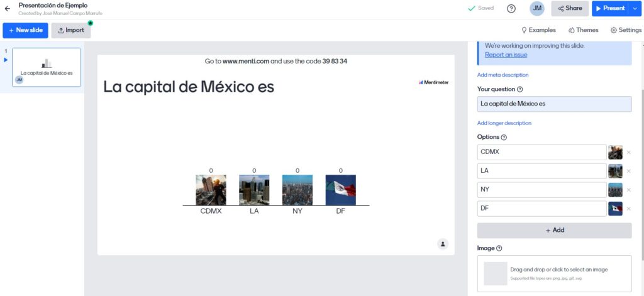Image resolution: width=644 pixels, height=296 pixels.
Task: Open the Themes panel
Action: click(583, 30)
